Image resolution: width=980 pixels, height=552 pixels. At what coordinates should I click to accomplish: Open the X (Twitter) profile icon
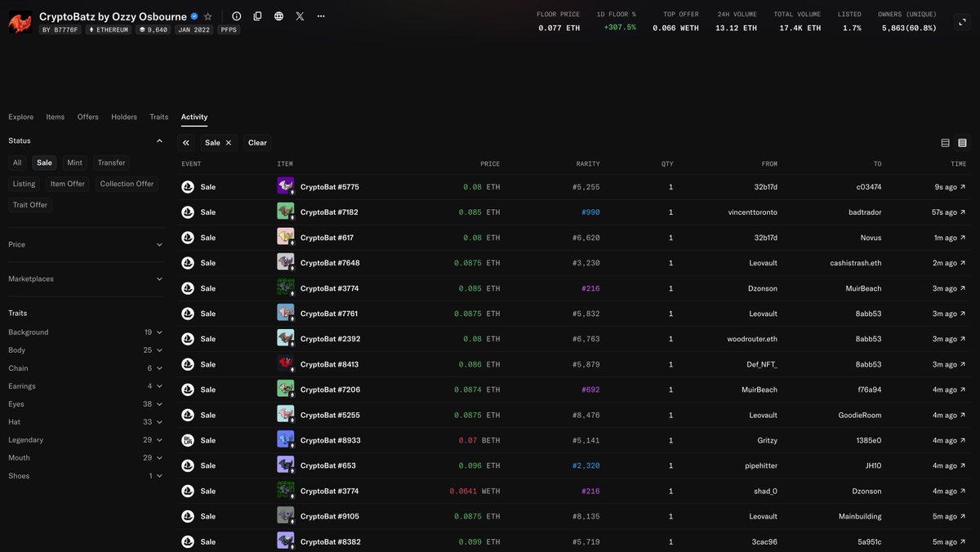click(301, 16)
